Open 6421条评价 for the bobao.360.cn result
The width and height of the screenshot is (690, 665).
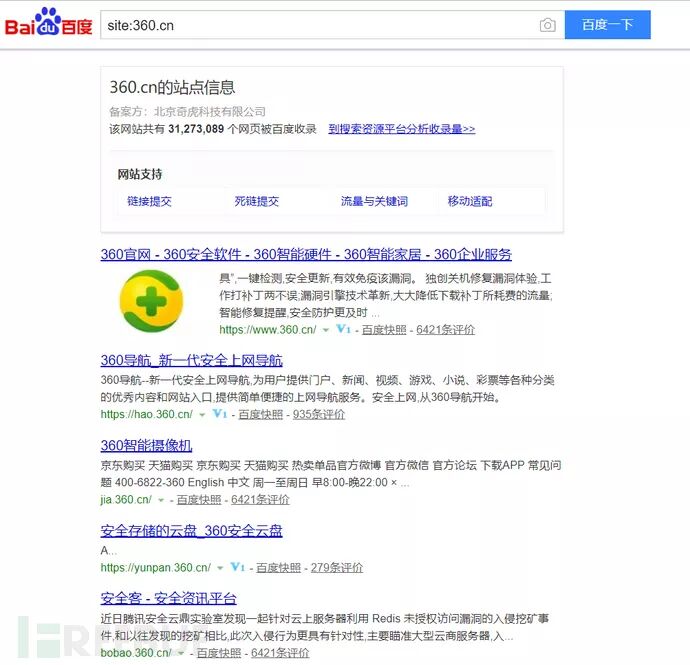(280, 653)
